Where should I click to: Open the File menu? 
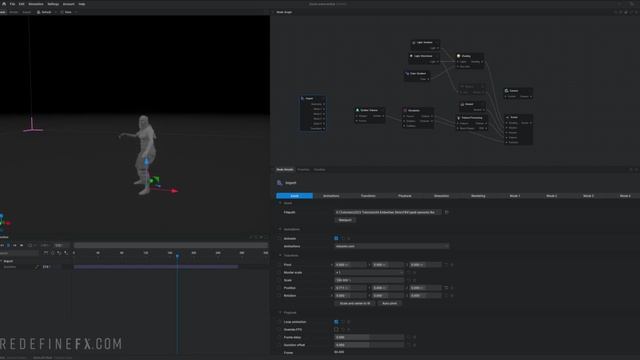12,4
